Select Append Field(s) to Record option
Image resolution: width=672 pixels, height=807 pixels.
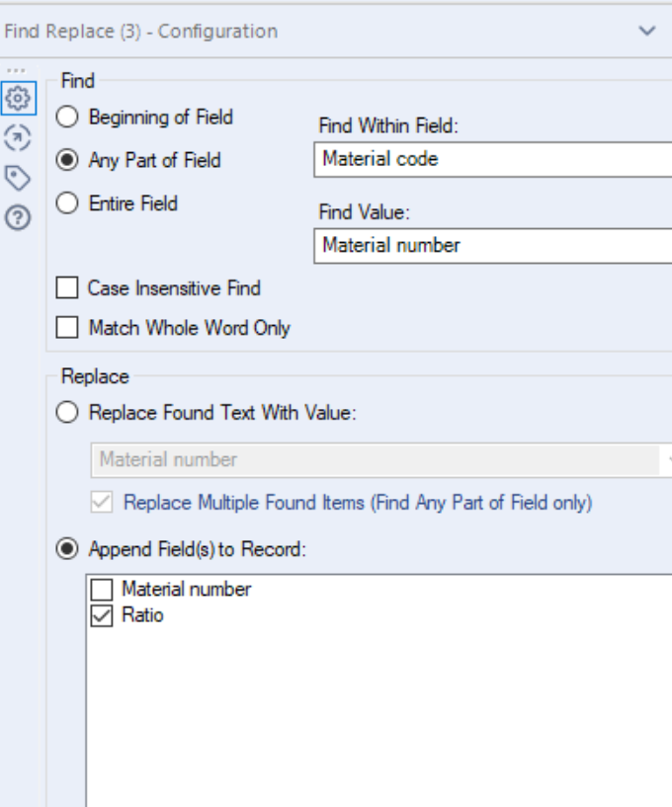click(x=67, y=549)
